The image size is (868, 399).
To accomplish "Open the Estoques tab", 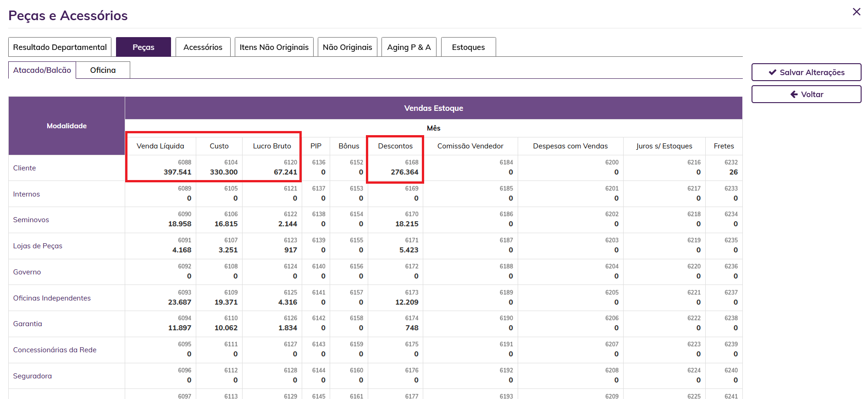I will [x=468, y=47].
